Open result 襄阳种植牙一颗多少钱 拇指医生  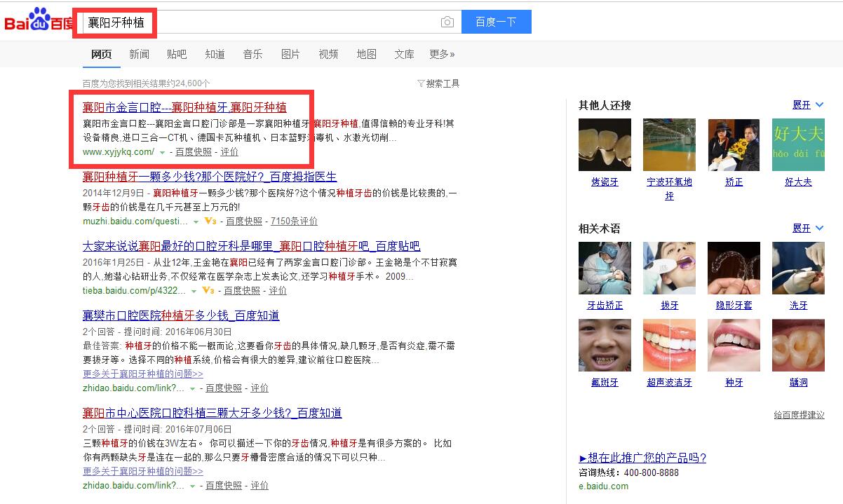210,177
